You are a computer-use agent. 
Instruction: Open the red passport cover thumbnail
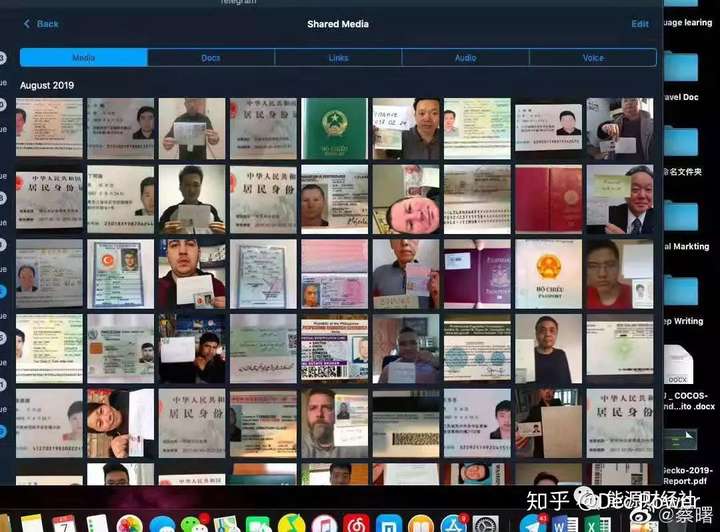point(548,199)
